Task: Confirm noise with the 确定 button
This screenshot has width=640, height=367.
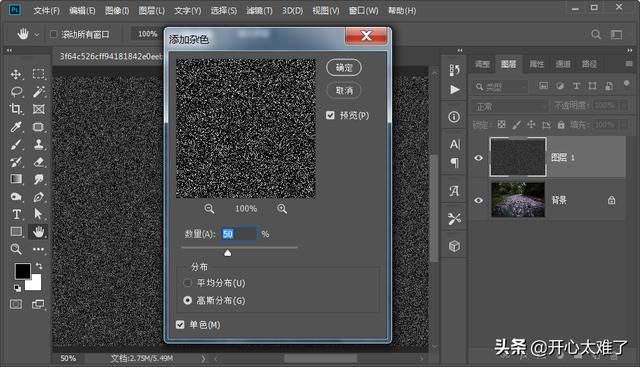Action: point(344,67)
